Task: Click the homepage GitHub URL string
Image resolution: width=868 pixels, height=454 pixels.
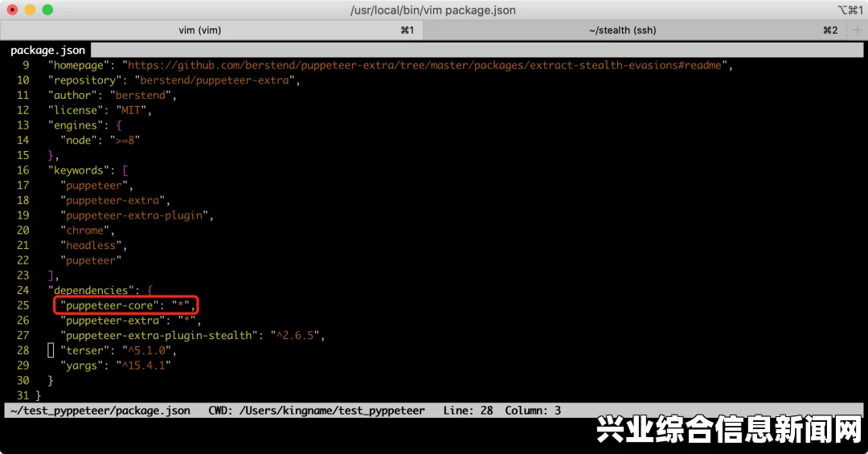Action: point(424,65)
